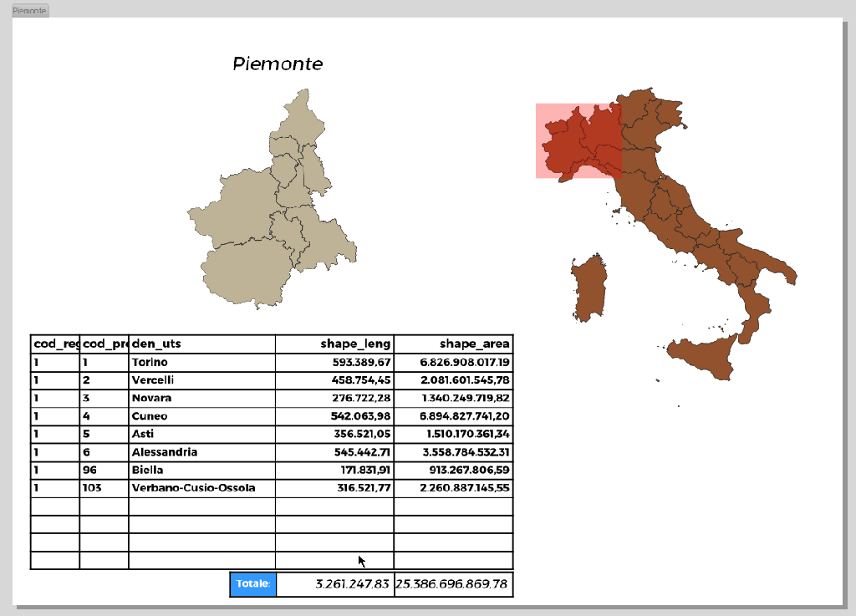Click the Biella row name
Viewport: 856px width, 616px height.
147,471
